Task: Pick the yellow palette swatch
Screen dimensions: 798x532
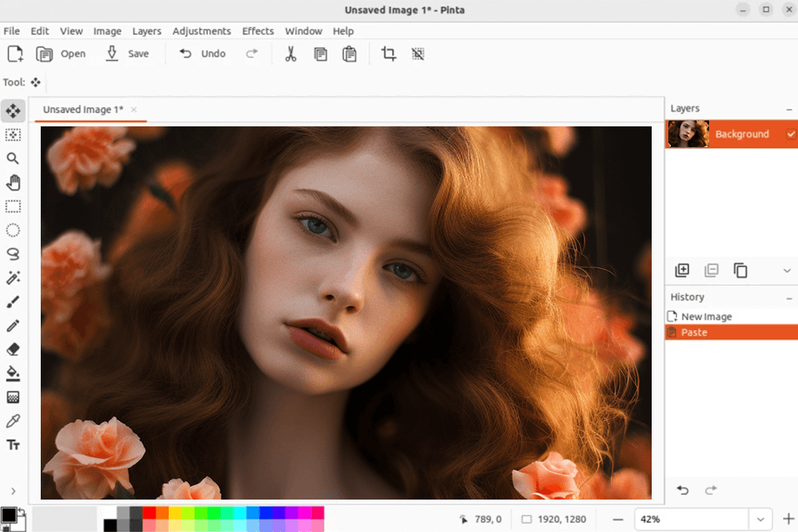Action: (x=175, y=513)
